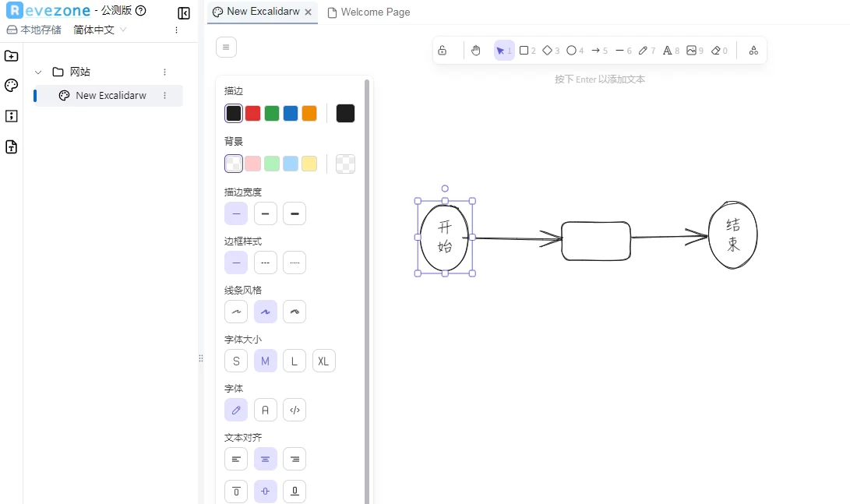Choose the dashed border style

pos(265,263)
